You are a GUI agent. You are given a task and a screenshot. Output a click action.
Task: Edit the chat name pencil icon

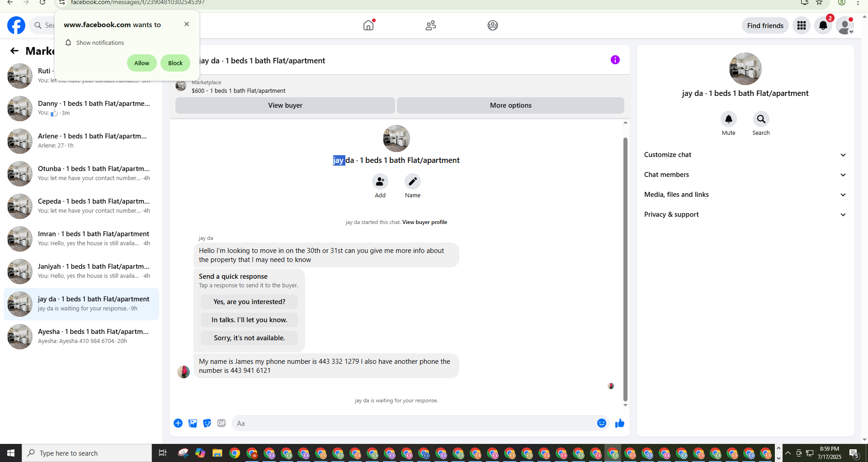point(413,181)
